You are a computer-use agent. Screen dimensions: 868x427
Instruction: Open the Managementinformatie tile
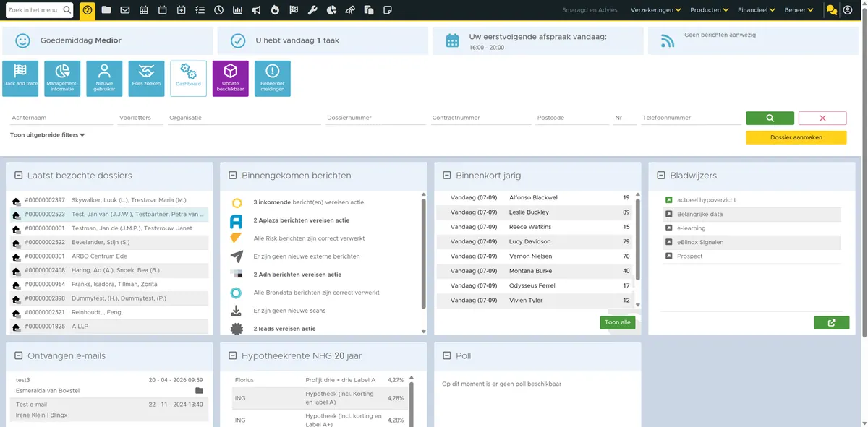62,79
